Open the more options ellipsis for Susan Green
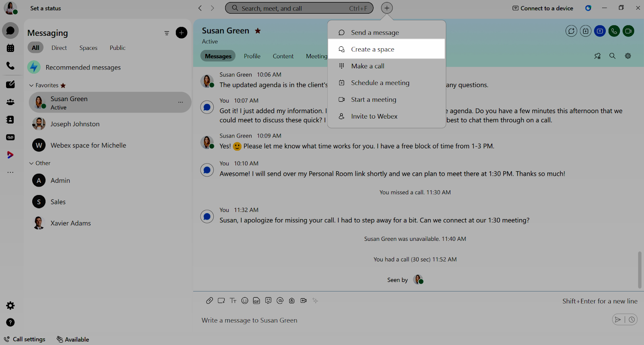The image size is (644, 345). (181, 102)
